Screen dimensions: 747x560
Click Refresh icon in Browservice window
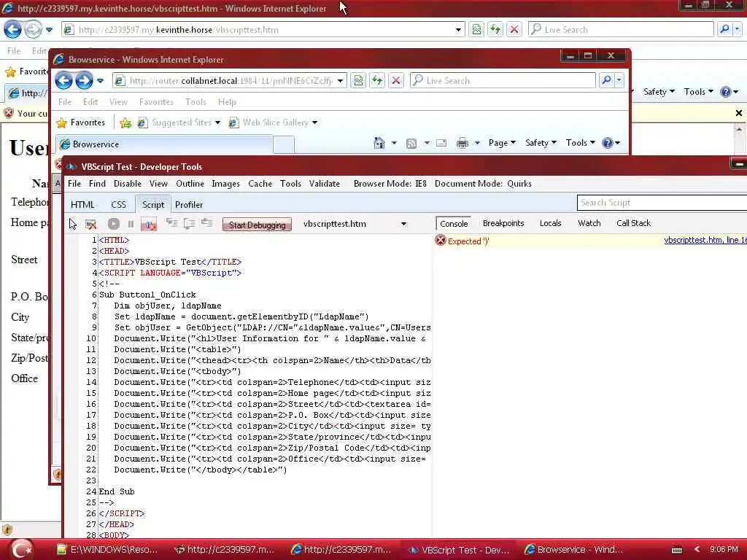point(377,80)
